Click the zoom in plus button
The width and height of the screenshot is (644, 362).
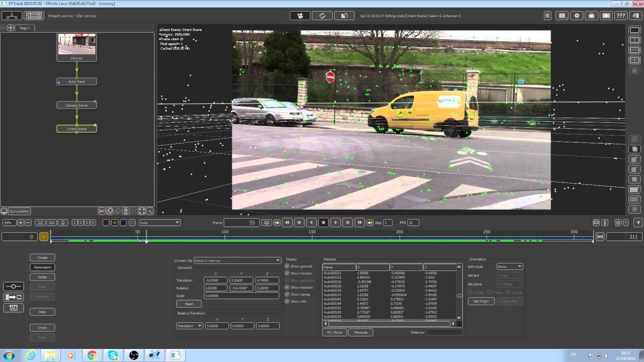21,223
